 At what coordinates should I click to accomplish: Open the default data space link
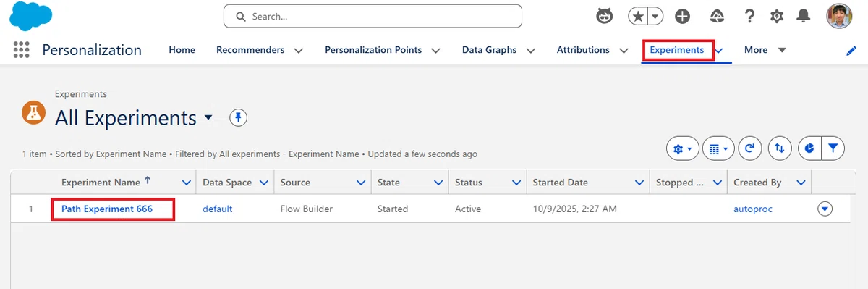(217, 209)
